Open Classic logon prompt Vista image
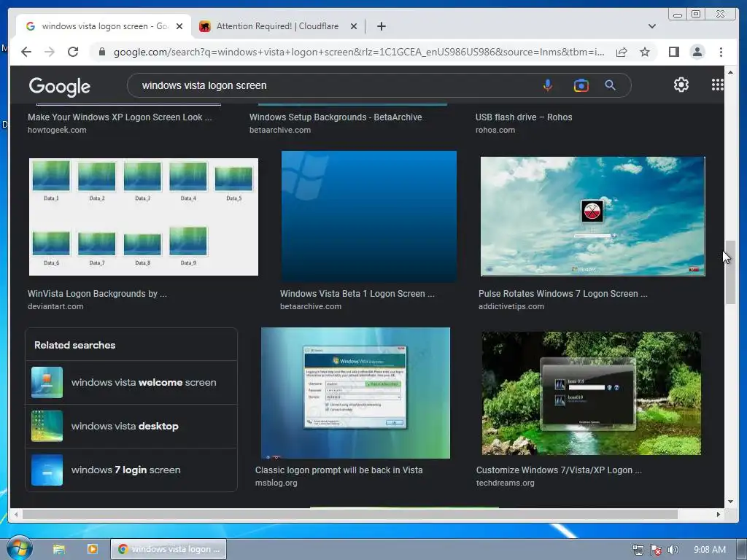Viewport: 747px width, 560px height. point(355,393)
